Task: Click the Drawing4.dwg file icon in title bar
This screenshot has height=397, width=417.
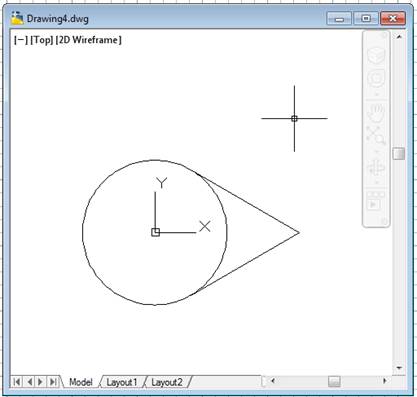Action: pos(17,18)
